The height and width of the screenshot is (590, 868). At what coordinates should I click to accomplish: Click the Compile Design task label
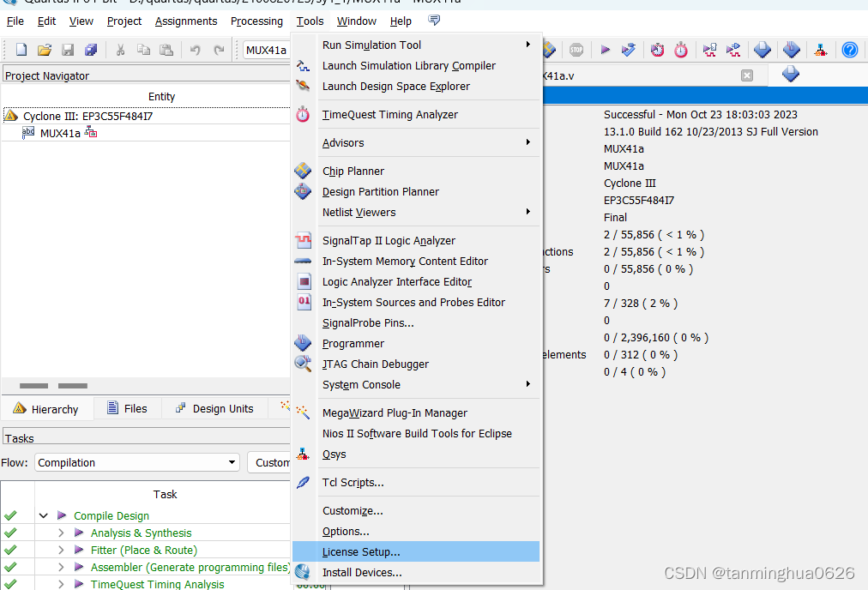click(112, 516)
